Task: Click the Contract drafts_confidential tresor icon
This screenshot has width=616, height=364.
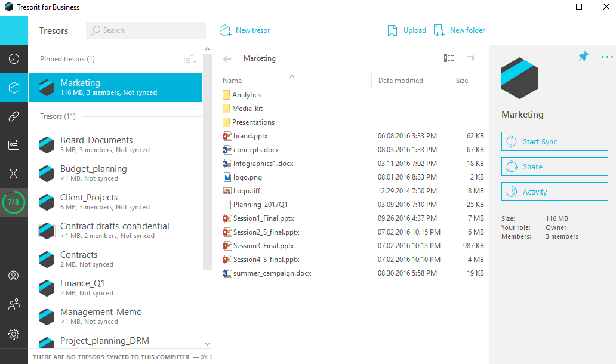Action: tap(47, 230)
